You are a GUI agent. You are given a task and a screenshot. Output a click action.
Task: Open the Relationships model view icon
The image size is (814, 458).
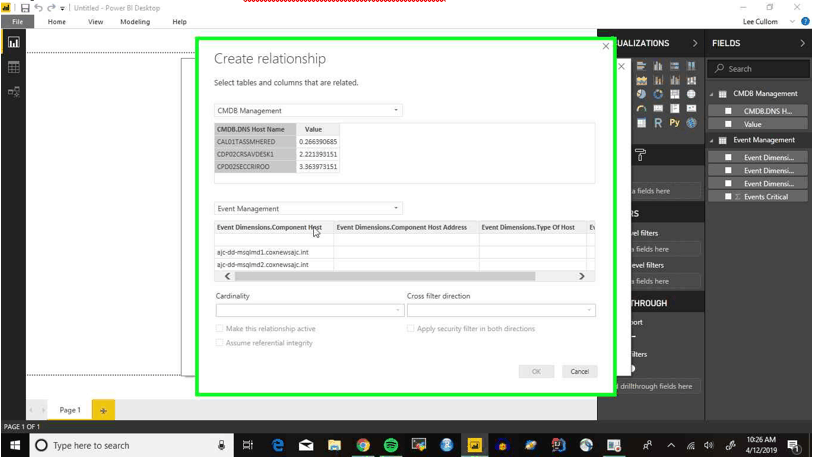coord(13,92)
